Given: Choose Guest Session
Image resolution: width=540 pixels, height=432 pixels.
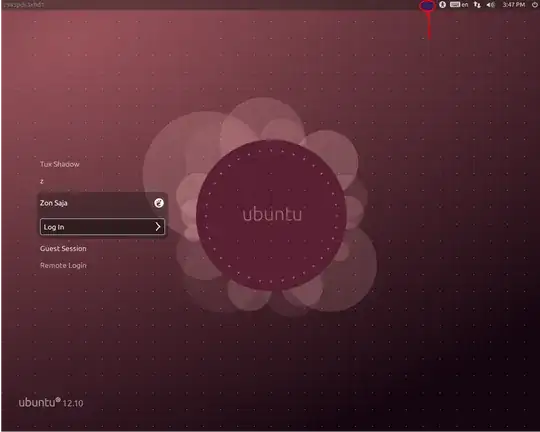Looking at the screenshot, I should point(63,248).
